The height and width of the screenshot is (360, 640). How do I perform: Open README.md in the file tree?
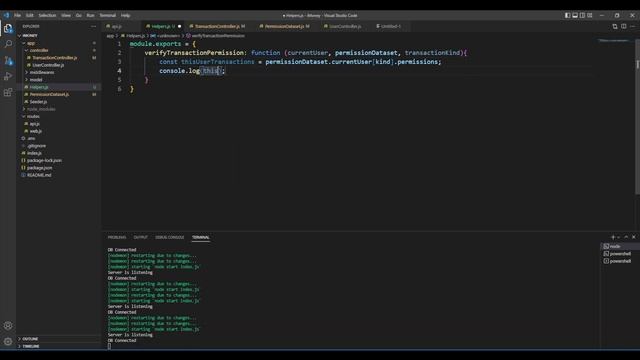58,175
